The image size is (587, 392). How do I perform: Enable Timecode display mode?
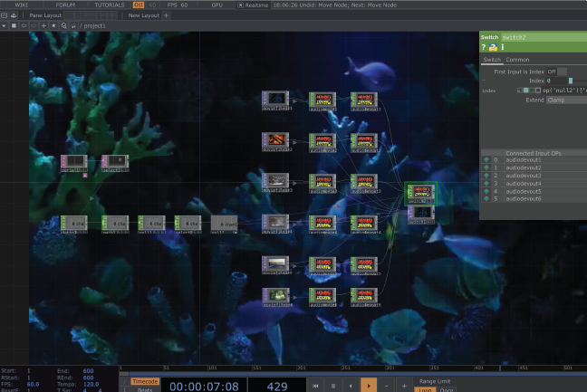[x=145, y=381]
